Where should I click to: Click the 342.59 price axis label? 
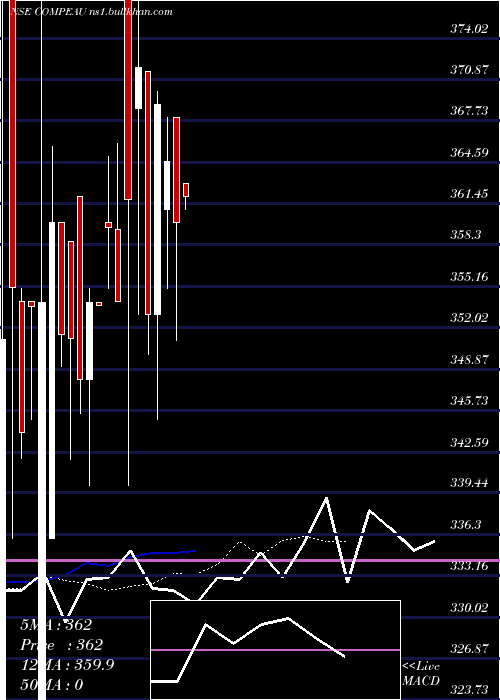point(469,442)
